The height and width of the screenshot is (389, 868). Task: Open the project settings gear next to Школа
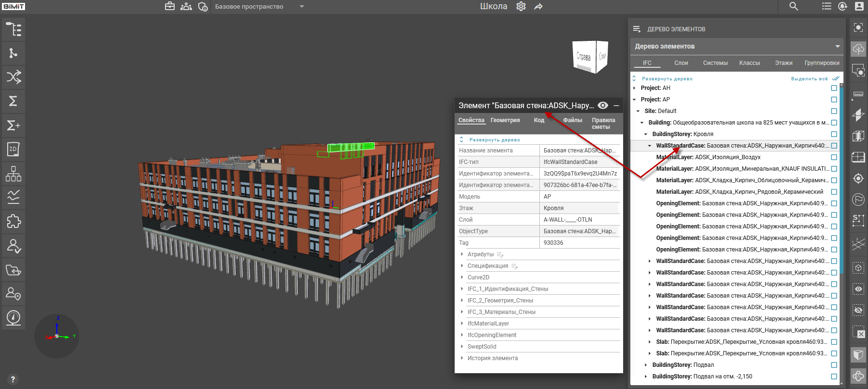tap(521, 6)
